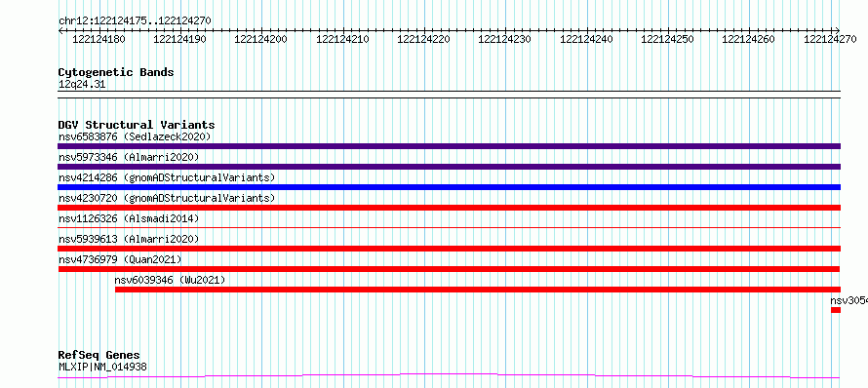Click the DGV Structural Variants track heading
Screen dimensions: 868x388
137,125
